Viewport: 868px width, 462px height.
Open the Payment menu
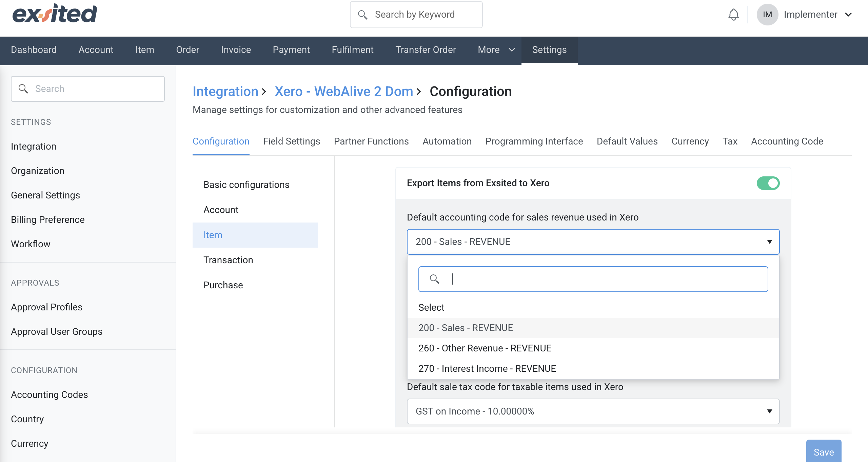[x=291, y=50]
